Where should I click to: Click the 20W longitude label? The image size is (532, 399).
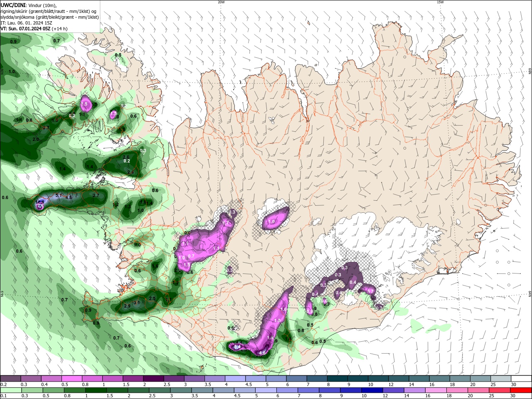pos(221,2)
